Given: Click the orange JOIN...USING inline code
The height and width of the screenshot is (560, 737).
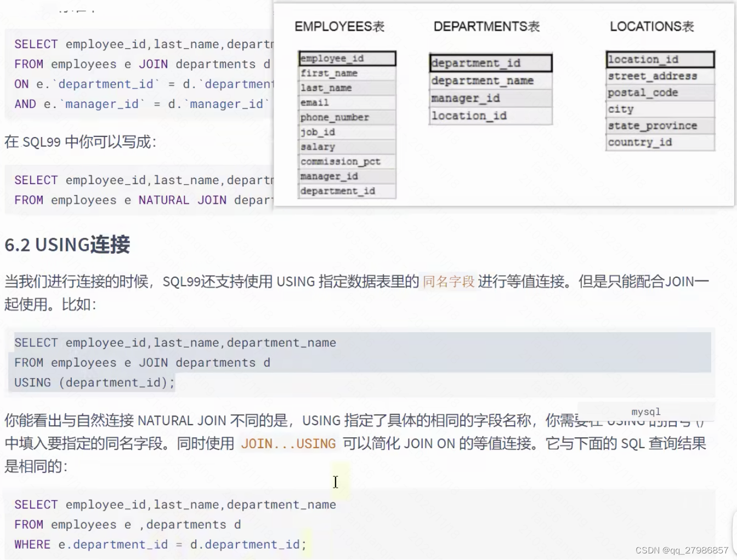Looking at the screenshot, I should [288, 444].
